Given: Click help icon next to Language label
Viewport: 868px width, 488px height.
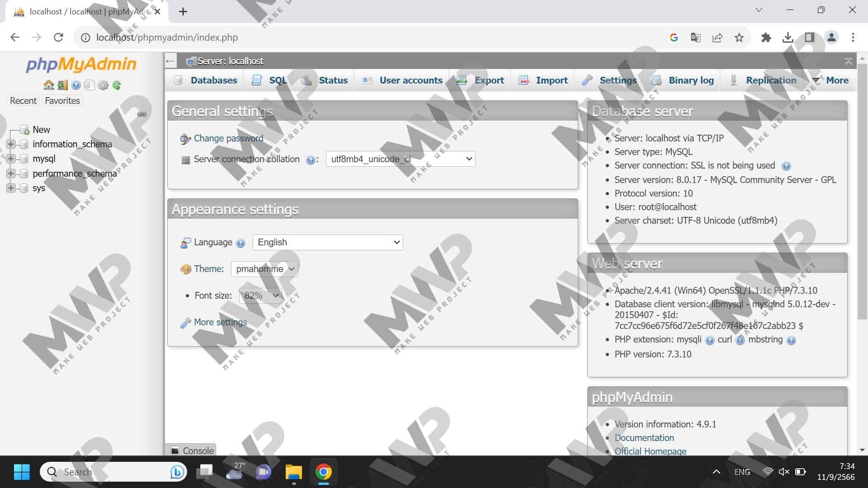Looking at the screenshot, I should 241,243.
